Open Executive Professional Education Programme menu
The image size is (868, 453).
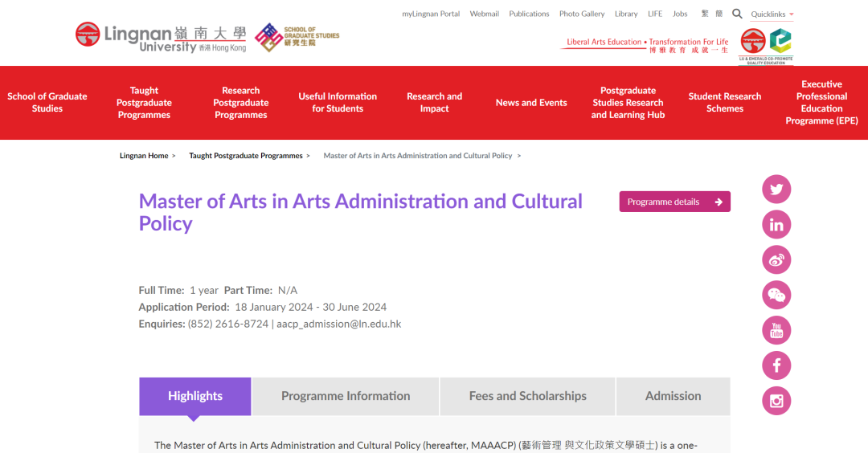[821, 102]
